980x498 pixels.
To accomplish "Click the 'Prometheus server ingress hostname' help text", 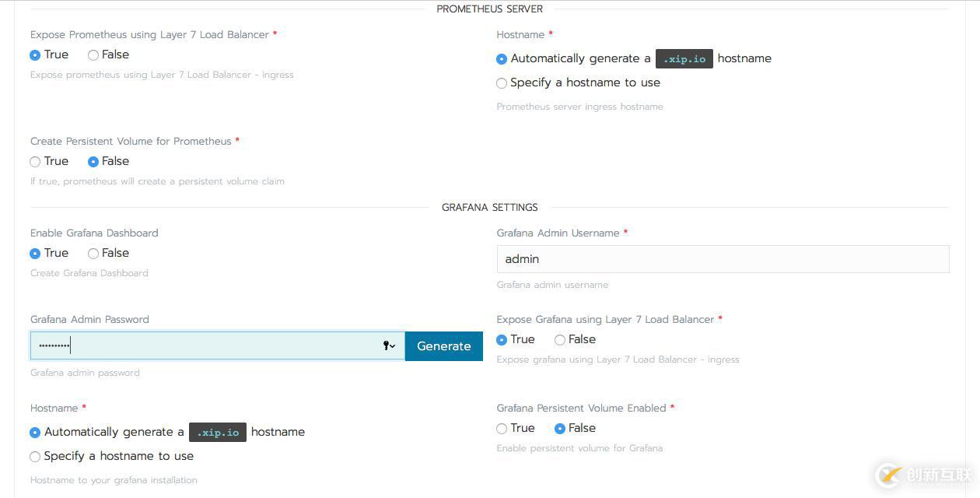I will (x=580, y=107).
